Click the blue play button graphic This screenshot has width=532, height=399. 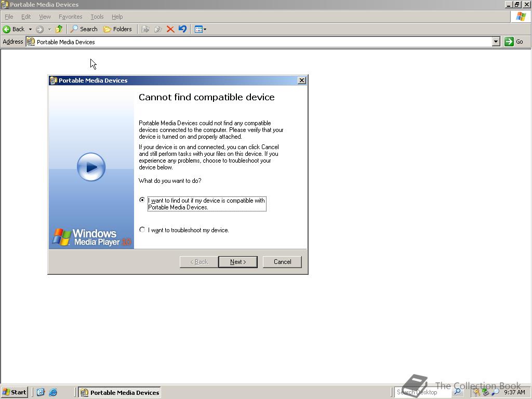click(91, 167)
